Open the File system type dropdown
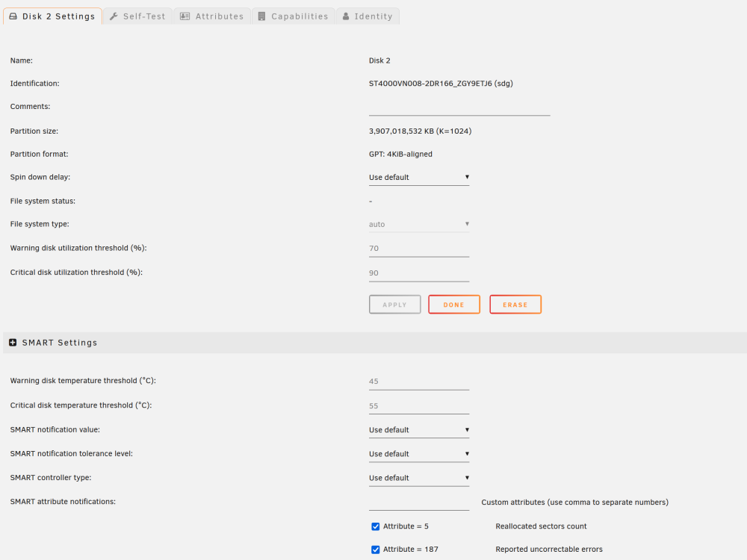This screenshot has width=747, height=560. (419, 224)
